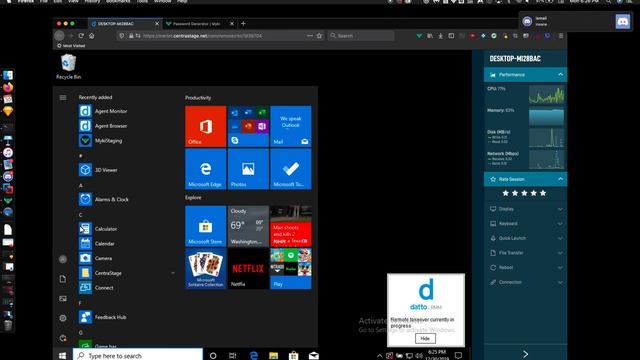Open the Netflix tile
Screen dimensions: 640x360
[248, 269]
